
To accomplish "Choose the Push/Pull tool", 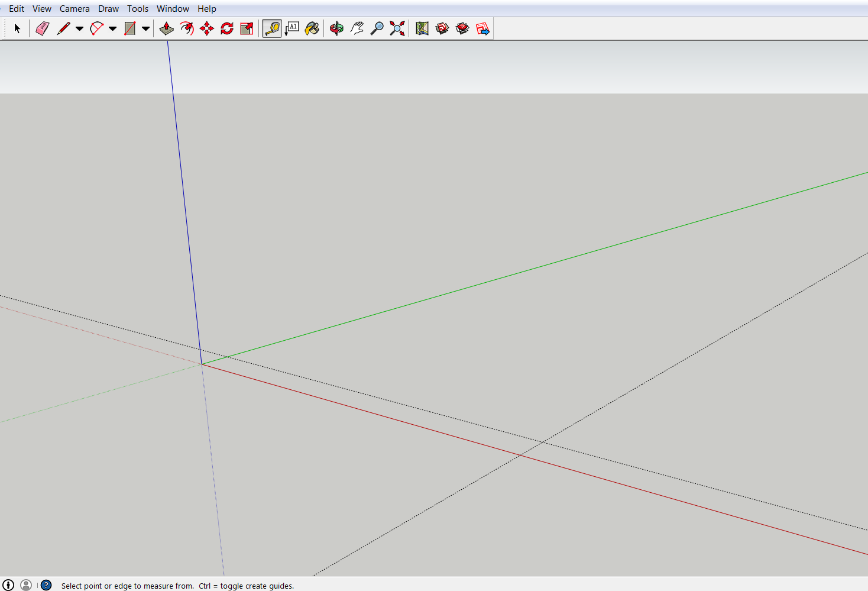I will 167,28.
